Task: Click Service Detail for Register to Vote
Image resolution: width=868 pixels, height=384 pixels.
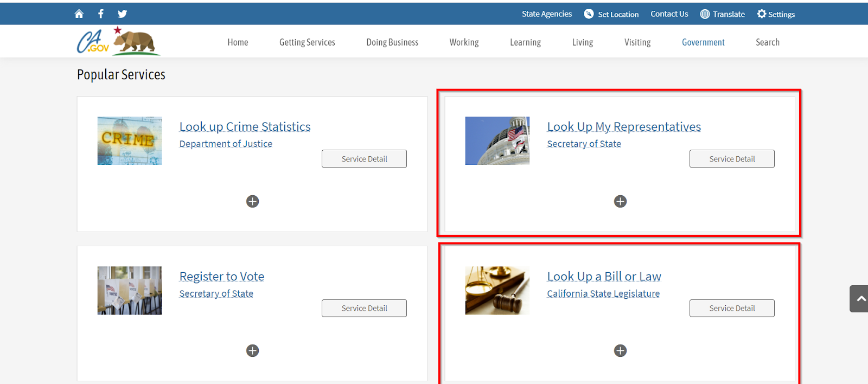Action: pyautogui.click(x=364, y=308)
